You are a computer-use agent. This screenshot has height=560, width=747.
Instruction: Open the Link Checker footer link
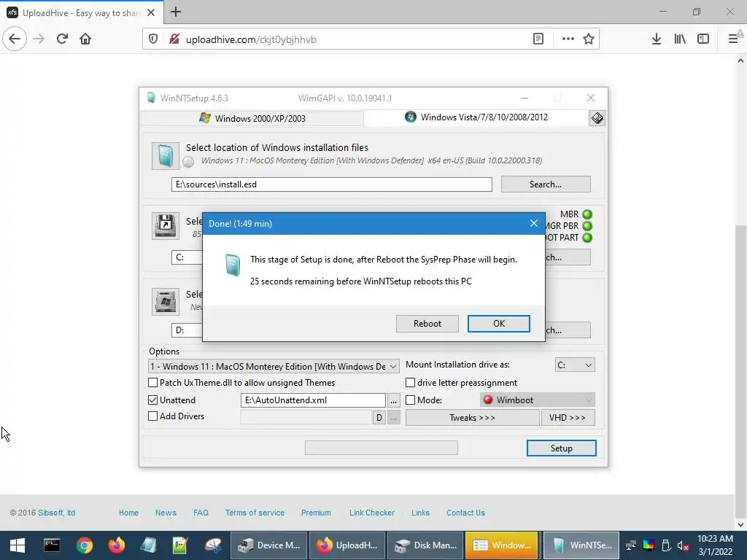tap(372, 513)
